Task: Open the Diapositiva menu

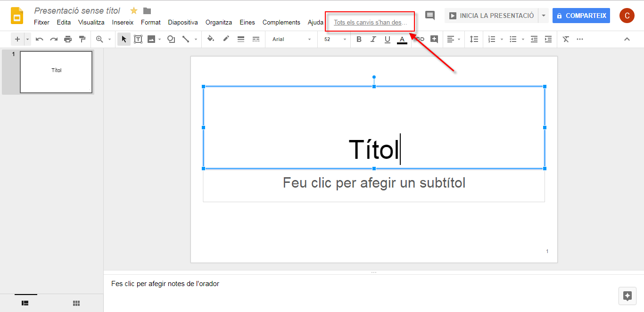Action: pos(183,22)
